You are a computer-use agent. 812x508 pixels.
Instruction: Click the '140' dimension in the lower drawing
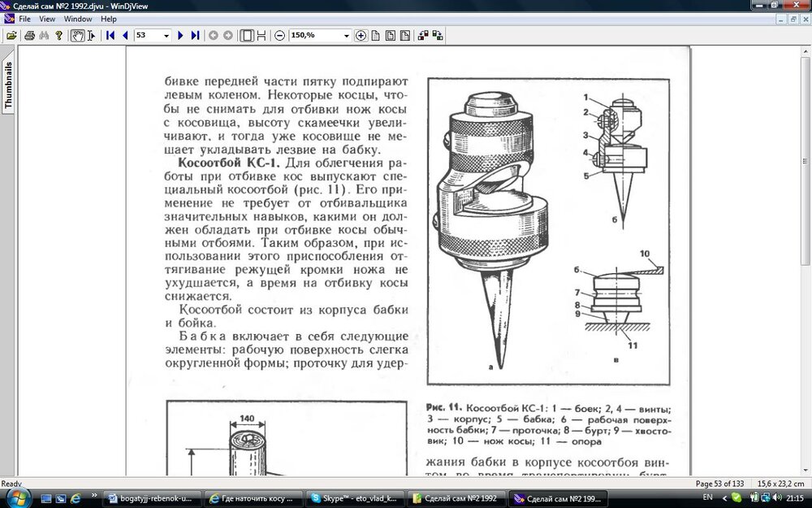click(247, 419)
